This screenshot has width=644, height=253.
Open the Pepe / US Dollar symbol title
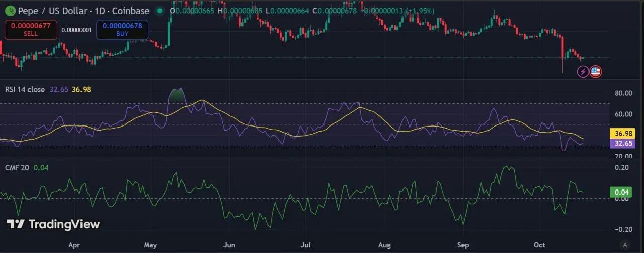[x=82, y=11]
